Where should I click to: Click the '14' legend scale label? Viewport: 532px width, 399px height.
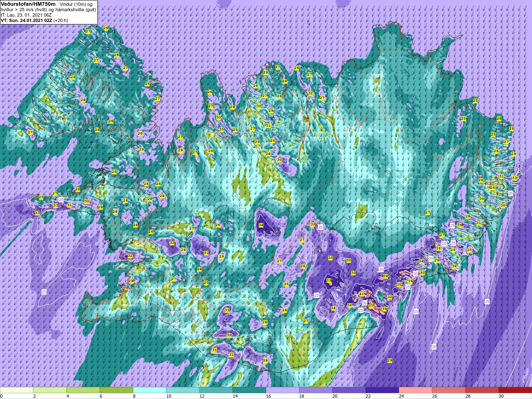pyautogui.click(x=235, y=396)
